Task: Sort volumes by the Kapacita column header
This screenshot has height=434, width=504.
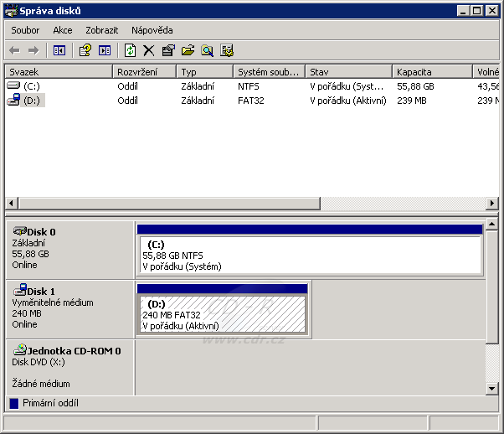Action: (431, 72)
